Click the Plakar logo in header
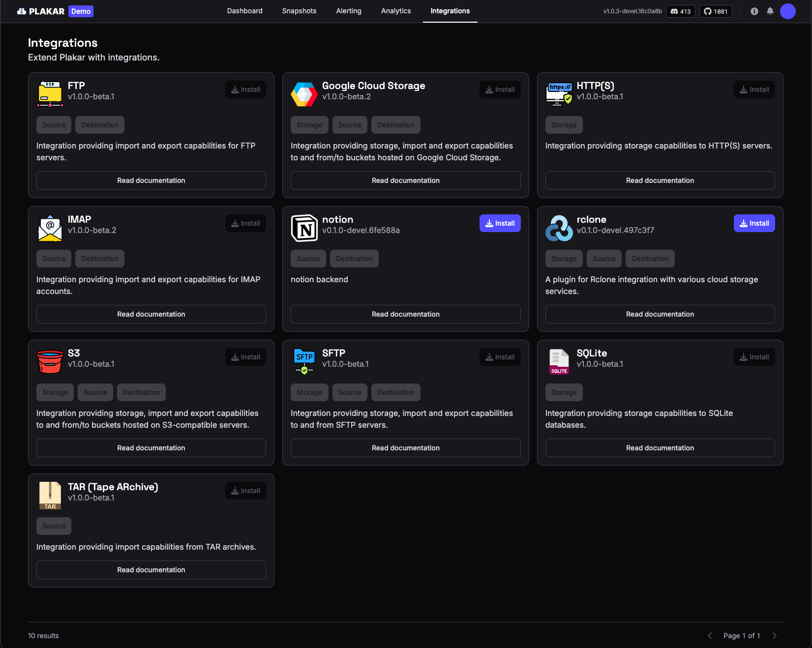 (x=41, y=11)
